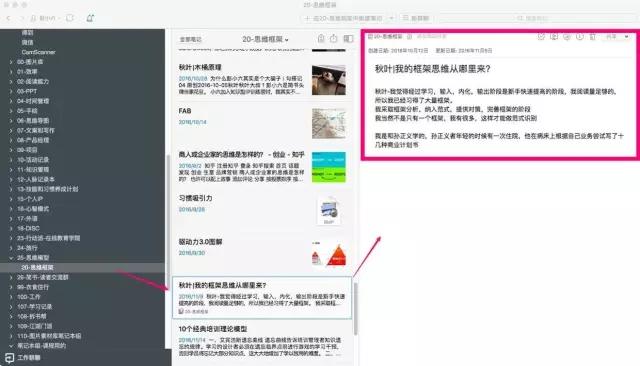Click the 全部笔记 button above note list

191,40
